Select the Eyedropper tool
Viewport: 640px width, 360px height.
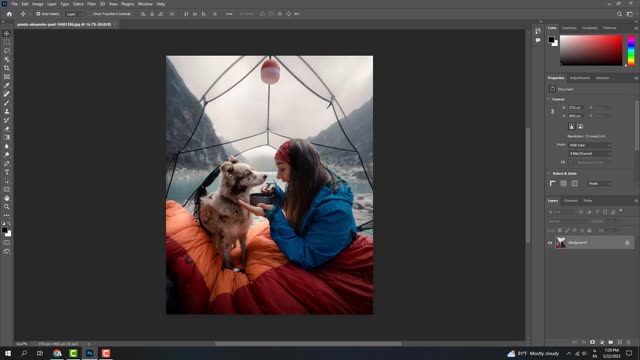tap(7, 85)
